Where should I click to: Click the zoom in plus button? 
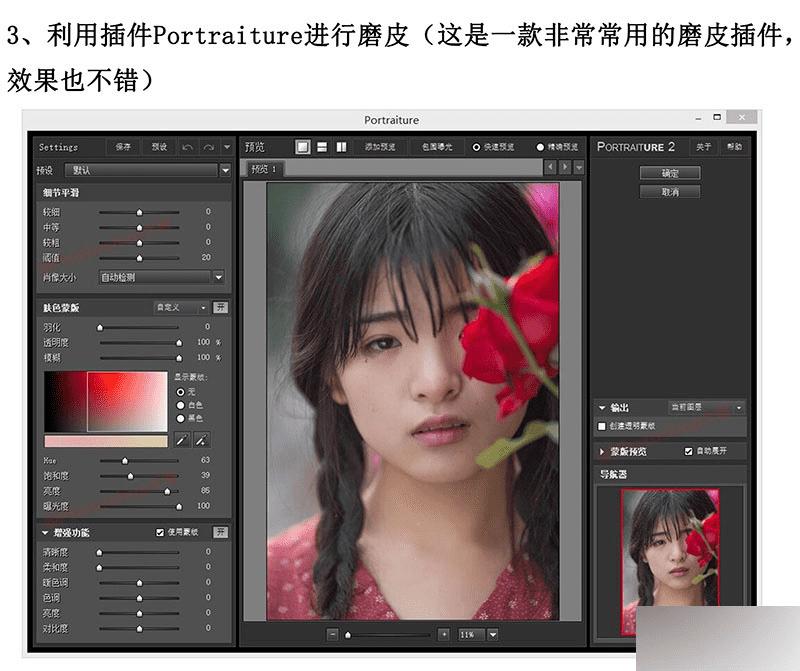pos(444,634)
